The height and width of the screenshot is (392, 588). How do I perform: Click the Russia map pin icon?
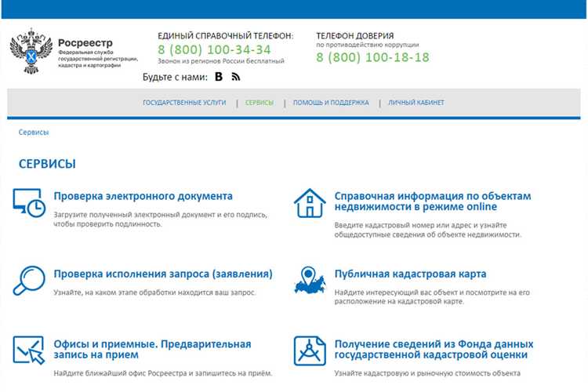coord(310,280)
